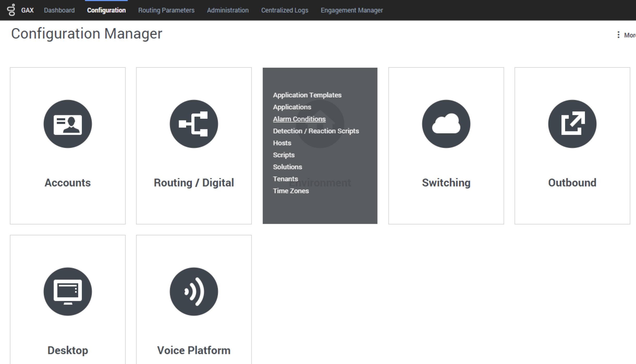Click the Tenants link
This screenshot has height=364, width=636.
(285, 179)
